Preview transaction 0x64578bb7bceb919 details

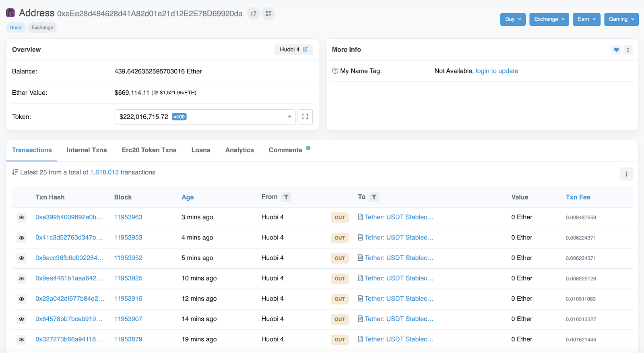coord(22,319)
